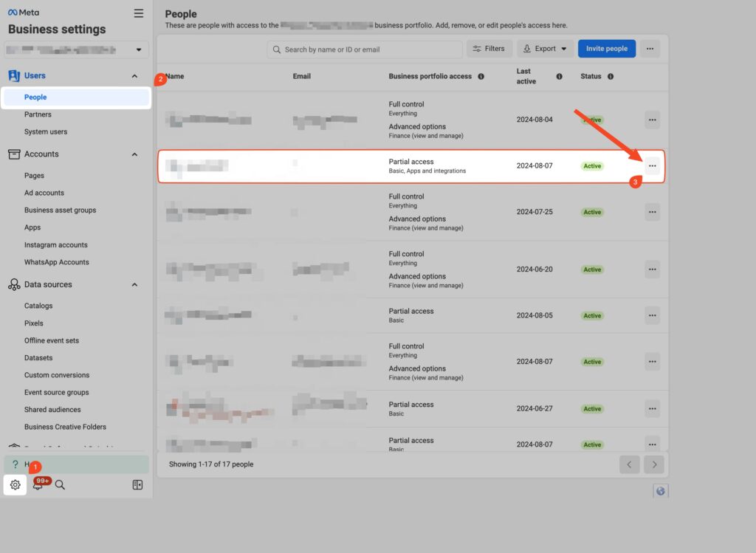
Task: Go to next page of people
Action: pos(654,464)
